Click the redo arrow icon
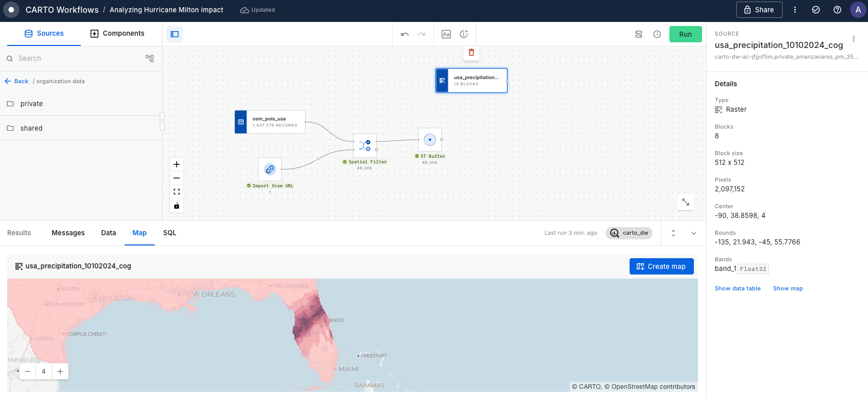The width and height of the screenshot is (868, 398). tap(421, 34)
